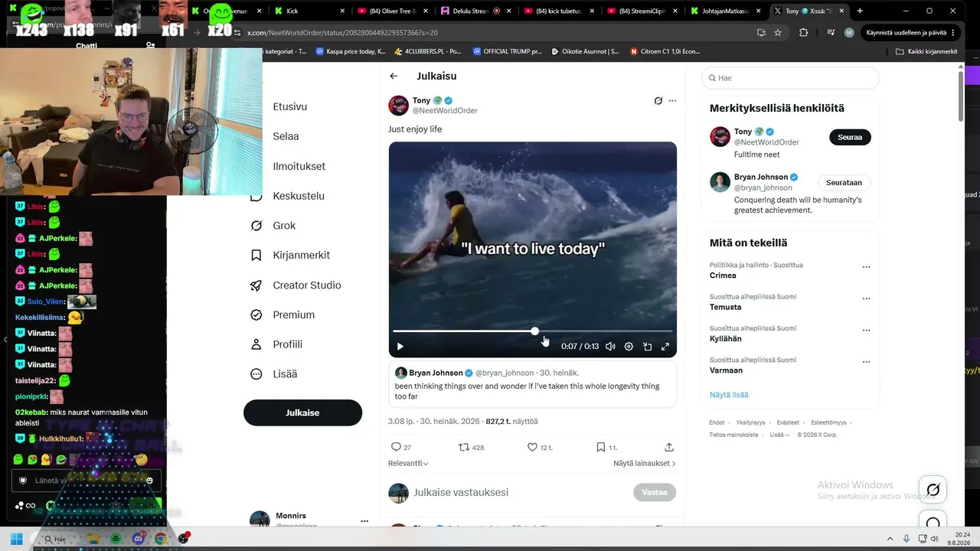Open the Crimea trending topic
The width and height of the screenshot is (980, 551).
tap(723, 275)
